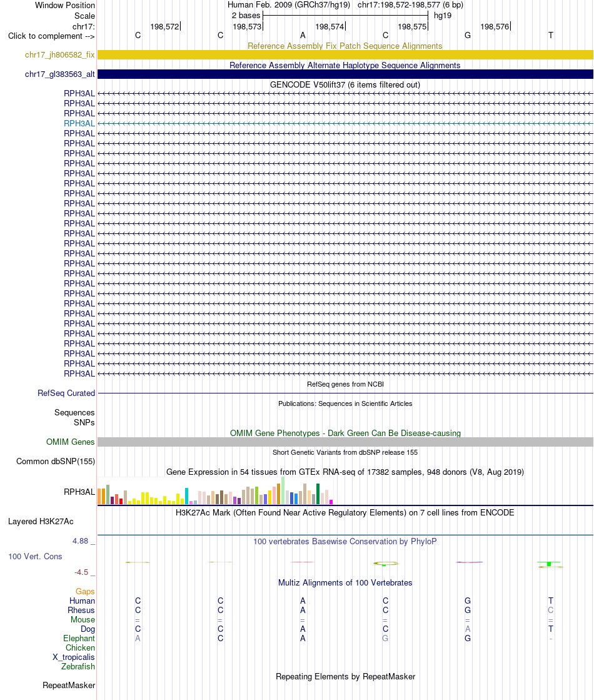Click the "OMIM Genes" label

[71, 442]
